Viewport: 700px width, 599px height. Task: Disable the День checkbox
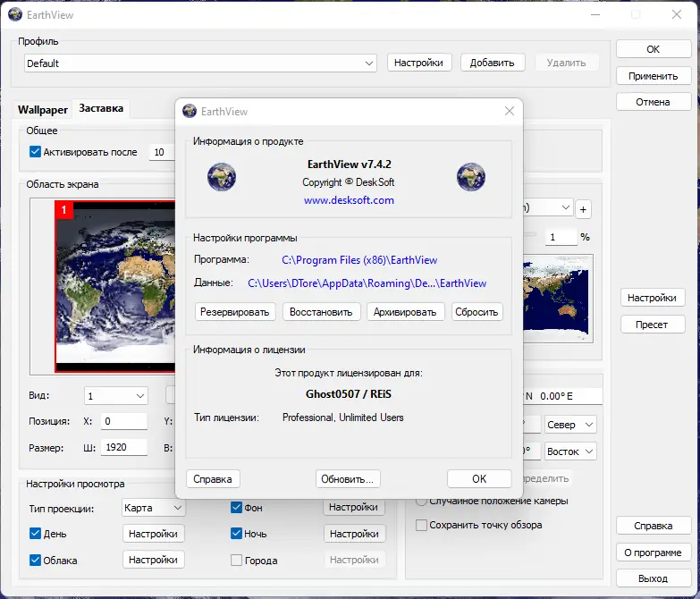coord(35,534)
